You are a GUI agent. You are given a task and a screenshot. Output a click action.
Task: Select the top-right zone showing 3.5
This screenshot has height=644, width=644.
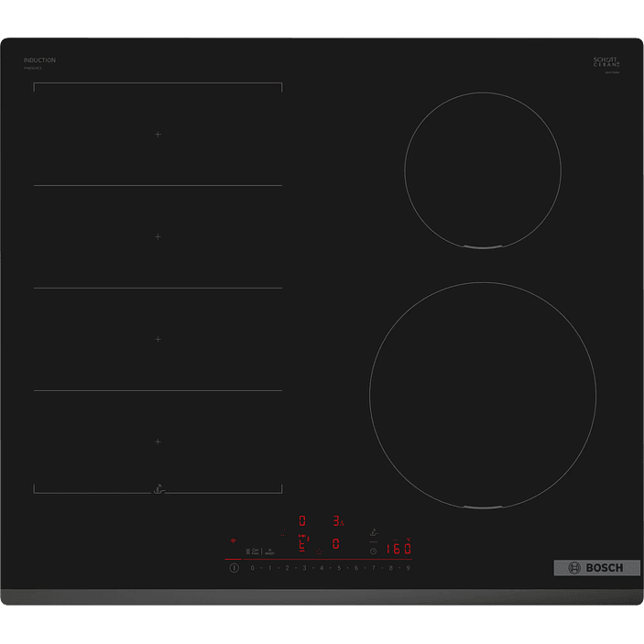(x=337, y=520)
